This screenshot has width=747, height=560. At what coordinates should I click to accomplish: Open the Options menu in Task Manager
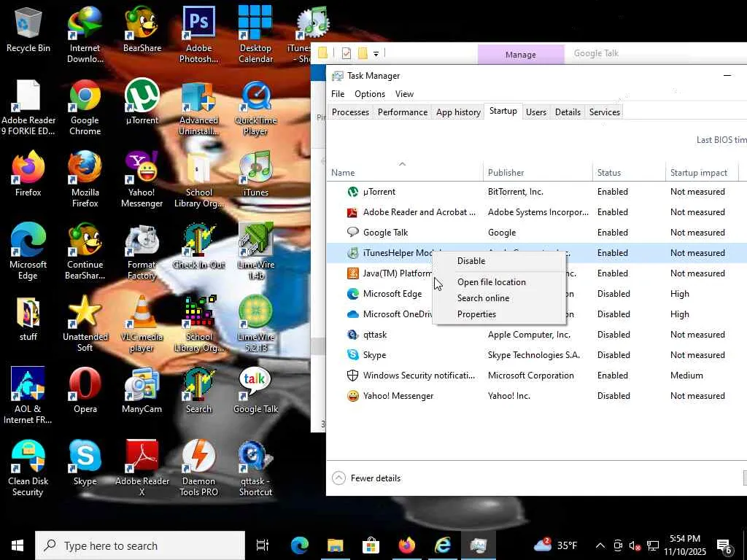[370, 94]
